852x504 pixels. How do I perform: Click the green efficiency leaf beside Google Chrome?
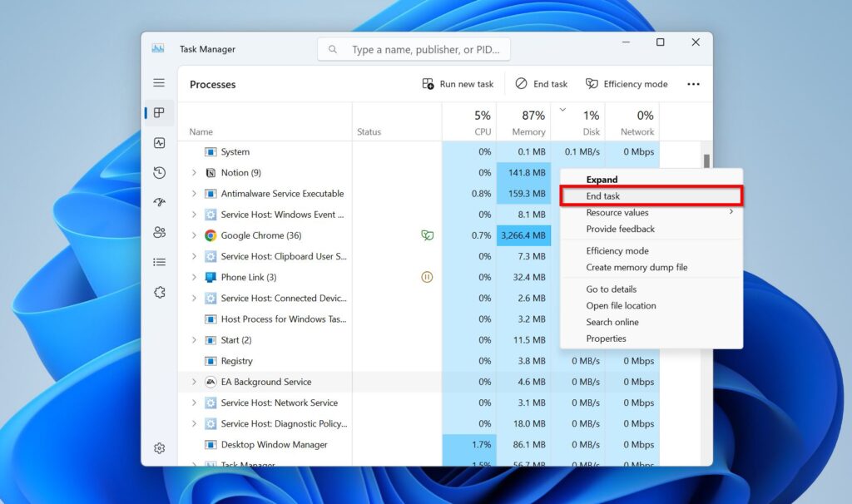click(427, 235)
